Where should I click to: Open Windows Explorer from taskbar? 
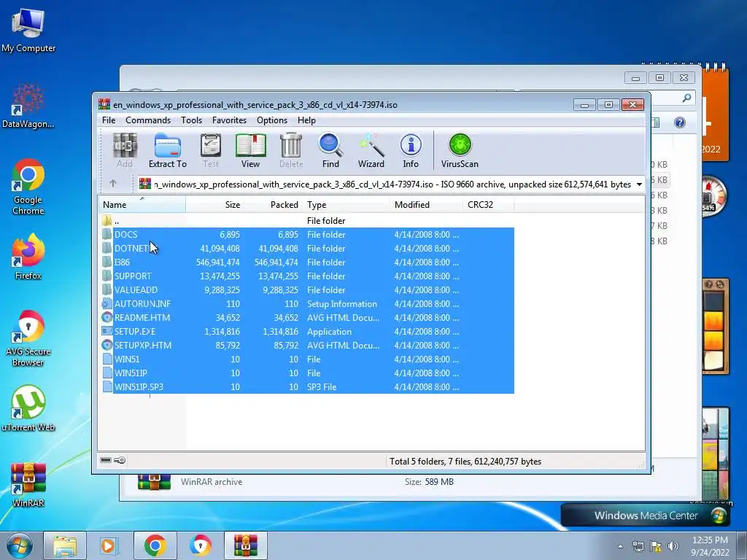[x=65, y=545]
